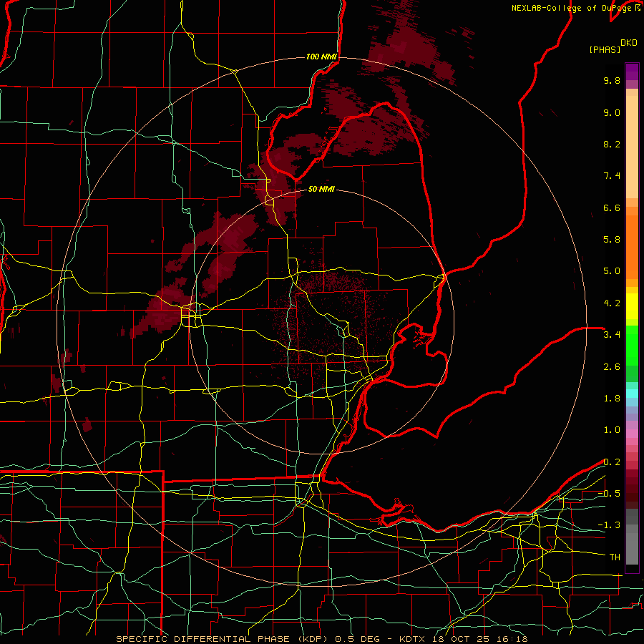Click the KDTX 18 OCT 25 16:18 timestamp

463,639
